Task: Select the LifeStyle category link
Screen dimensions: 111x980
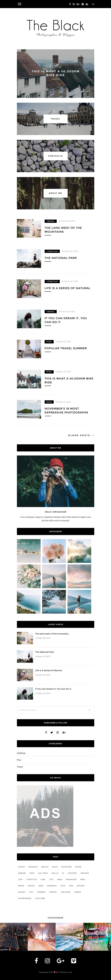Action: 21,753
